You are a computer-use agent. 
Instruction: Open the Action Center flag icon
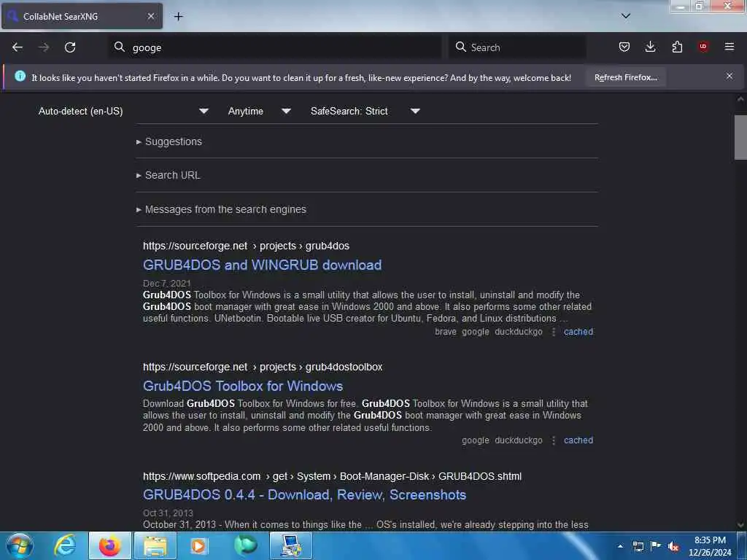point(656,545)
